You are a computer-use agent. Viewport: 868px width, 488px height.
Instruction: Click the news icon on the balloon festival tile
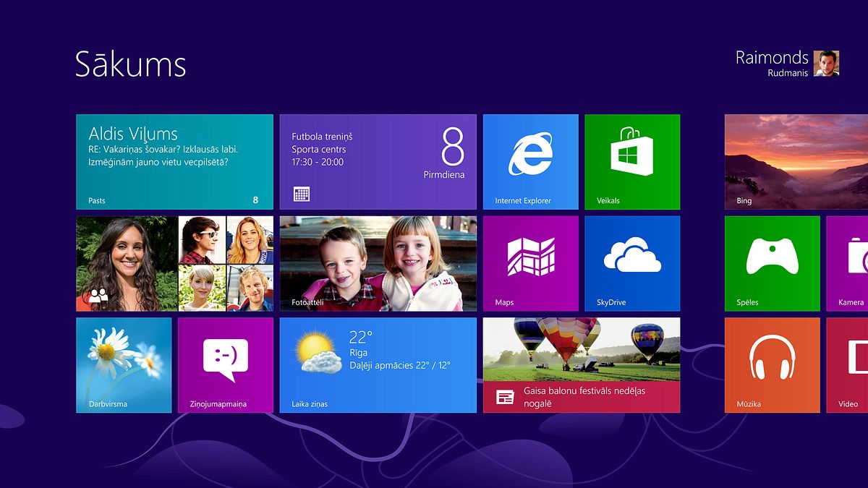(504, 397)
